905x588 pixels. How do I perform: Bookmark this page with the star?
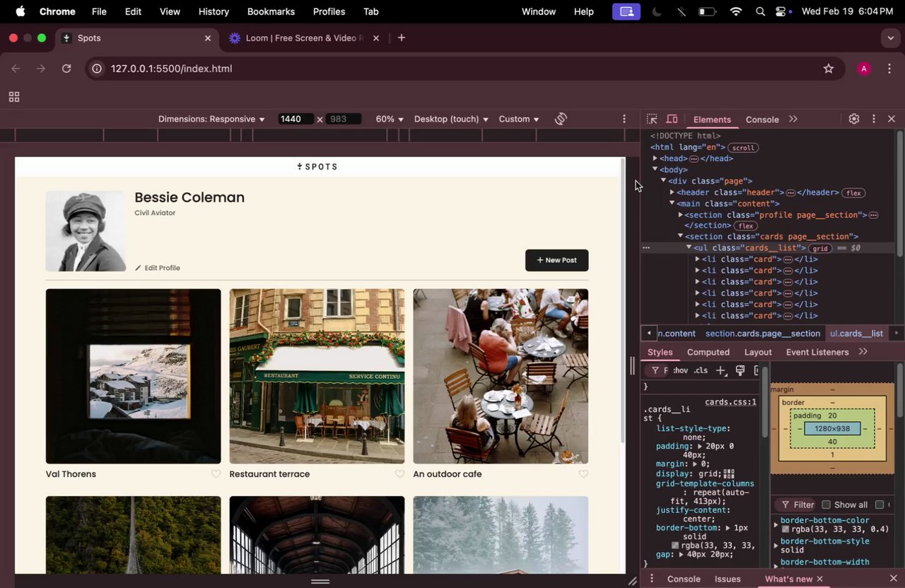[829, 69]
